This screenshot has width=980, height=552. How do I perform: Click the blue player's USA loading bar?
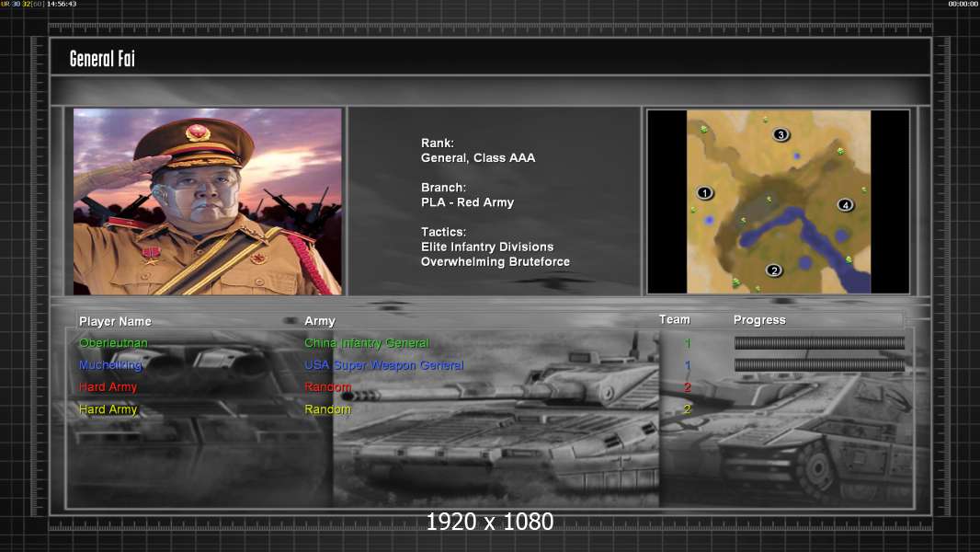[x=819, y=364]
